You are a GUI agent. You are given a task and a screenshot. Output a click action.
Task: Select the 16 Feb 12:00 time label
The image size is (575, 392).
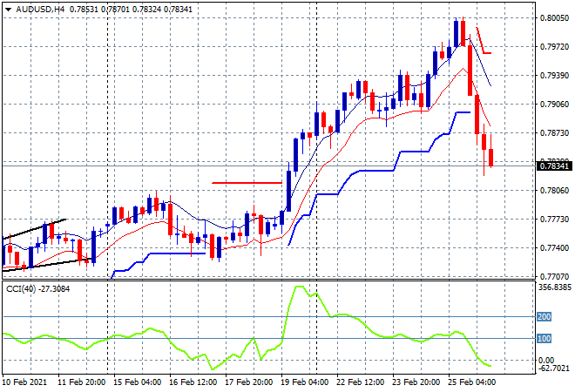click(193, 382)
